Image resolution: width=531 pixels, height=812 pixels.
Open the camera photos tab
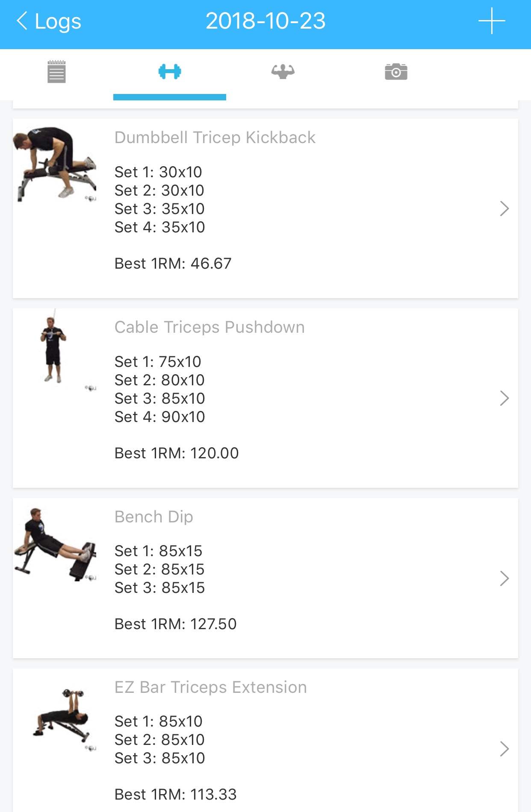(x=396, y=72)
